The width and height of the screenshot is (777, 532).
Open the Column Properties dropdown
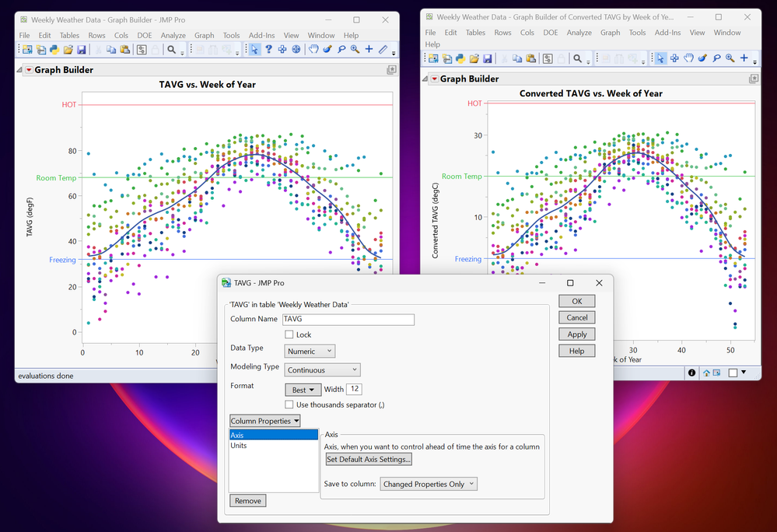pos(265,421)
